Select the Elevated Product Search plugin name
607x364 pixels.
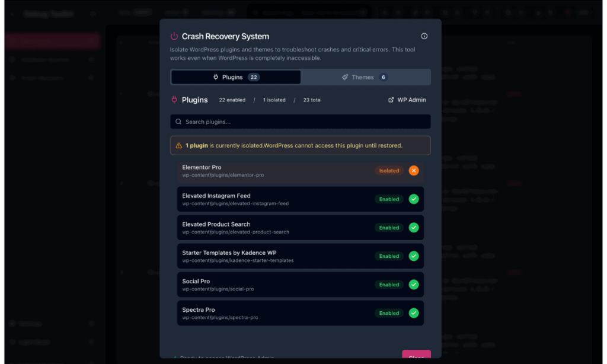[x=216, y=224]
